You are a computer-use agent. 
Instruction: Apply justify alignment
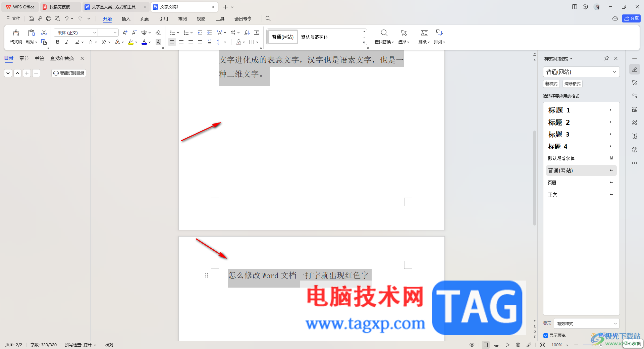200,42
